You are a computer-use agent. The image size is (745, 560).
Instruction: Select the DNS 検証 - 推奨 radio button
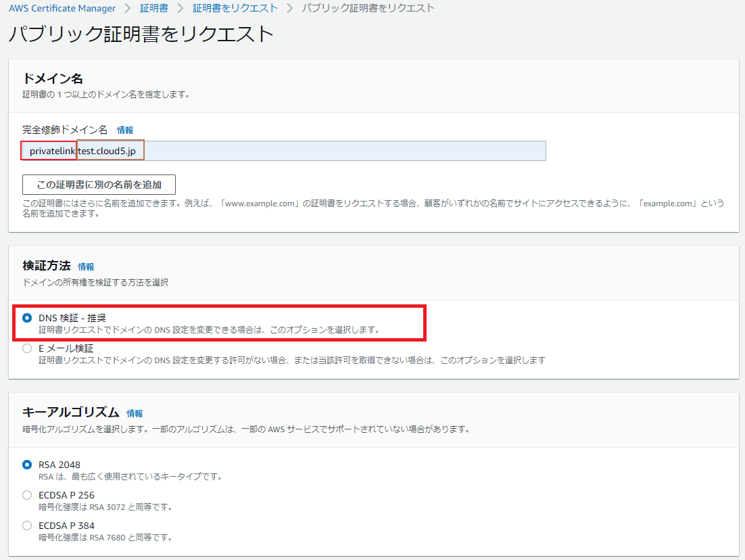[x=27, y=318]
